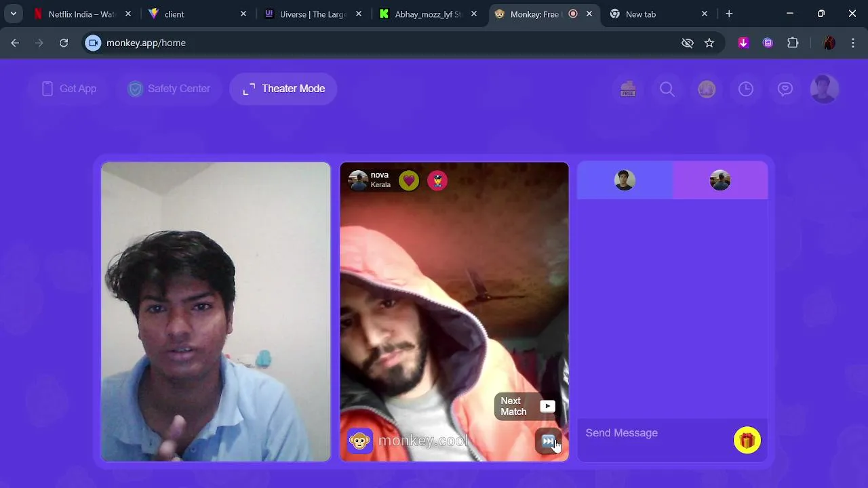The height and width of the screenshot is (488, 868).
Task: Switch to the Abhay_mozz_lyf tab
Action: (x=427, y=14)
